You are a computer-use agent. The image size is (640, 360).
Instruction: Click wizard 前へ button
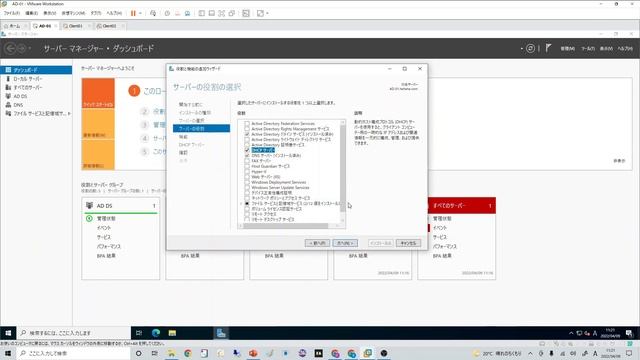tap(317, 243)
